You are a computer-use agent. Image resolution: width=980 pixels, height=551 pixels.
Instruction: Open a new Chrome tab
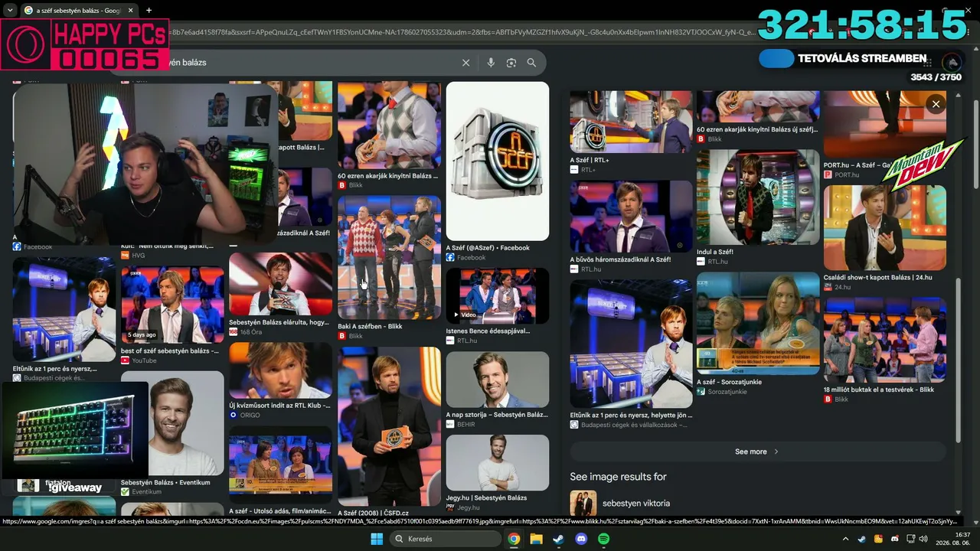[149, 11]
